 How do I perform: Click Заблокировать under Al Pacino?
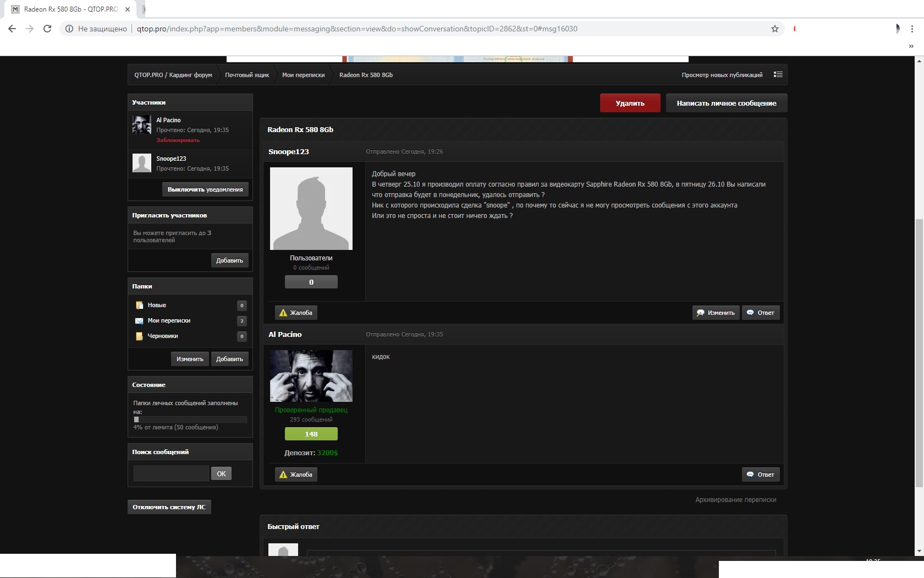[178, 140]
